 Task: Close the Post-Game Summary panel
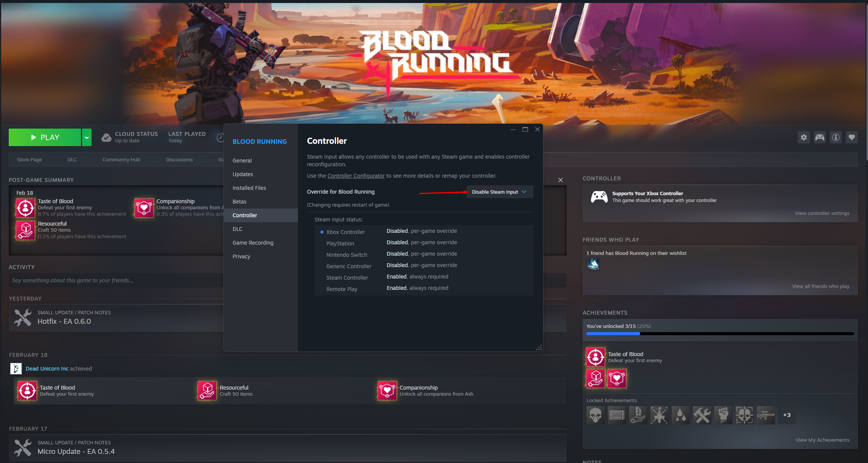(x=560, y=180)
